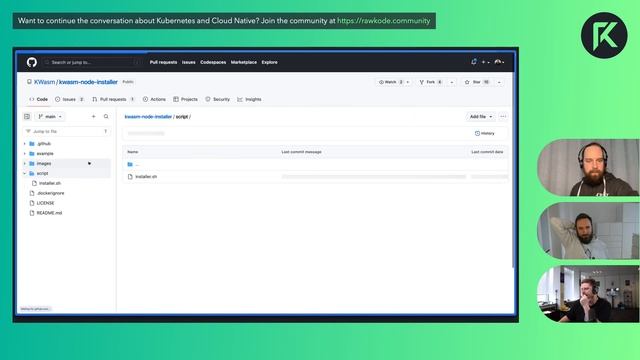
Task: Switch to the Projects tab
Action: (185, 99)
